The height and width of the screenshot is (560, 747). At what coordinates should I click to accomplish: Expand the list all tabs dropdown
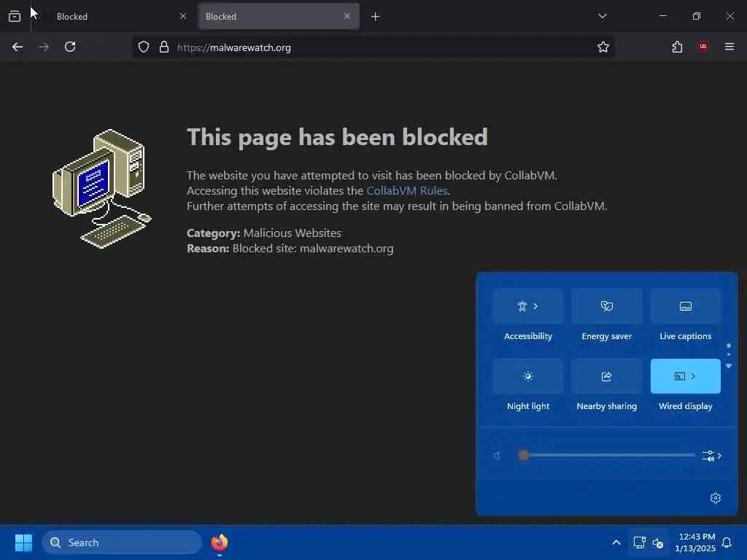(x=602, y=16)
